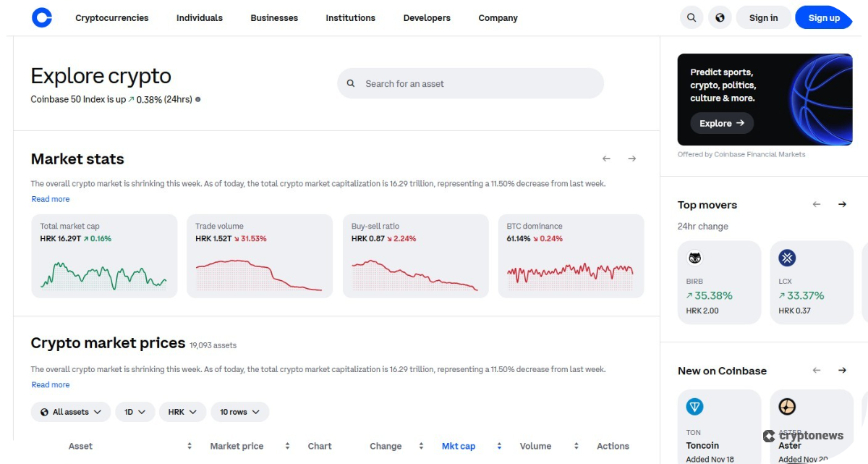
Task: Open the All assets filter dropdown
Action: point(70,412)
